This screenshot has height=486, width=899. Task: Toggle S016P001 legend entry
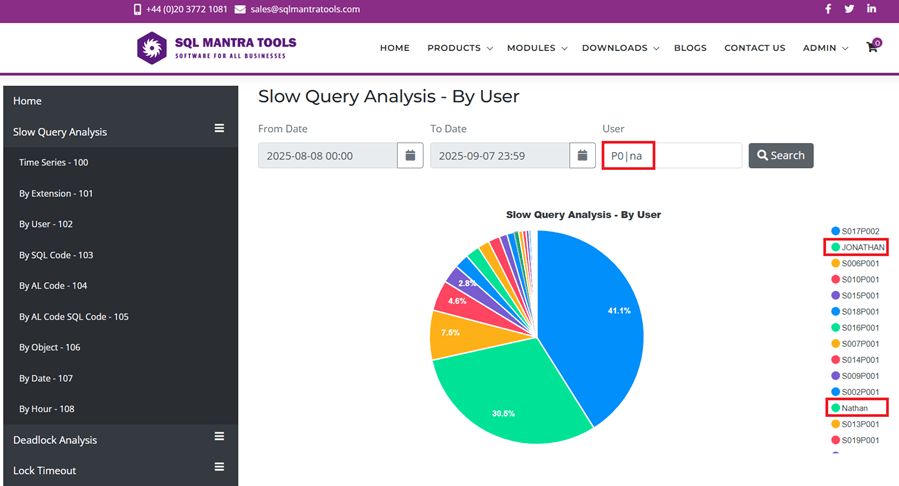[x=855, y=328]
